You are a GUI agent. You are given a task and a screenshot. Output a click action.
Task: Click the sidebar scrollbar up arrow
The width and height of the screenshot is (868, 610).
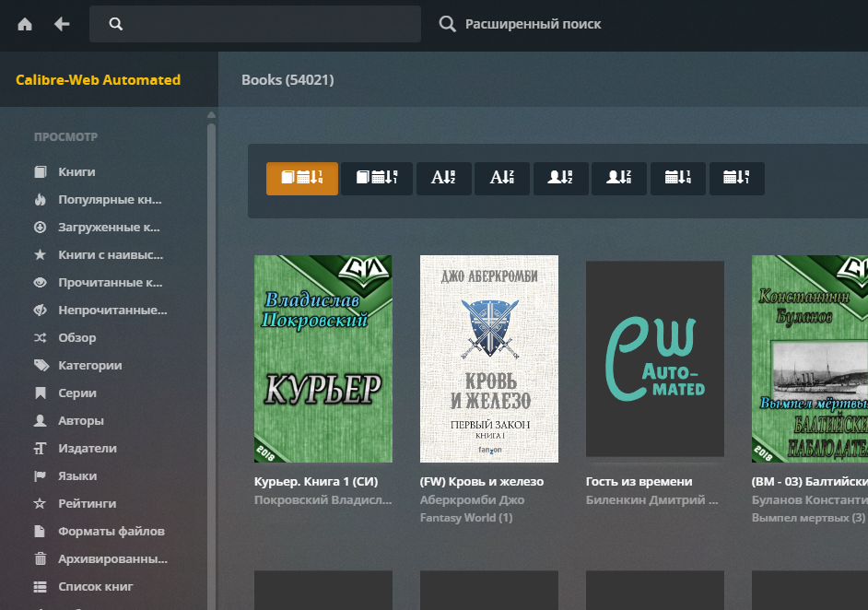click(x=211, y=115)
